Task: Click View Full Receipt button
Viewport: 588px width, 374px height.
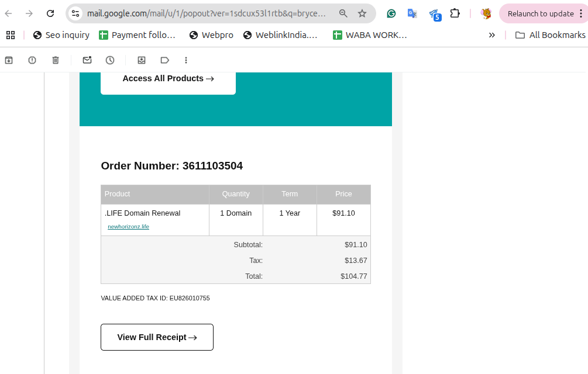Action: (x=157, y=337)
